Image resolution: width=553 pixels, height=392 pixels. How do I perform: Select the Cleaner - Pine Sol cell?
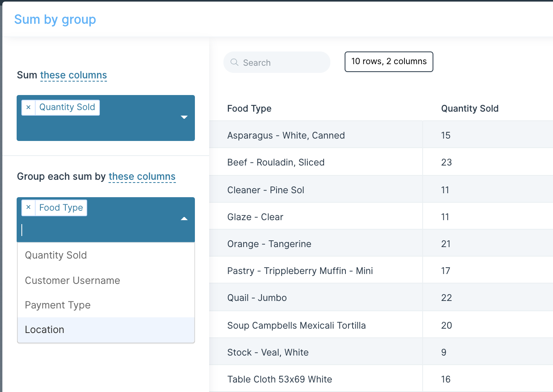316,190
